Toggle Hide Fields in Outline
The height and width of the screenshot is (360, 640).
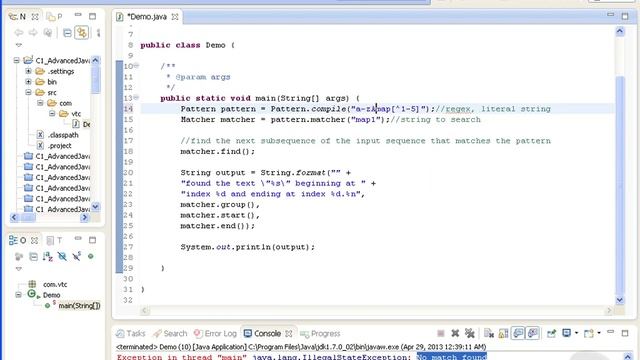(x=62, y=256)
